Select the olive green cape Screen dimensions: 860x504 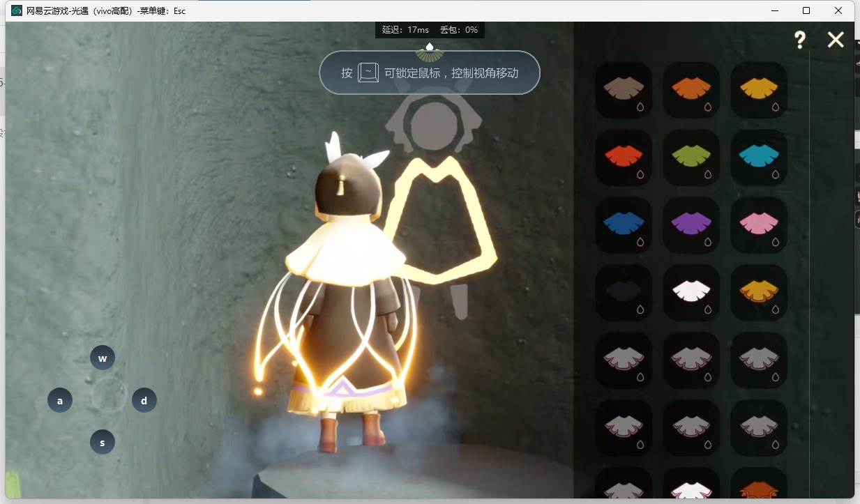click(x=691, y=158)
